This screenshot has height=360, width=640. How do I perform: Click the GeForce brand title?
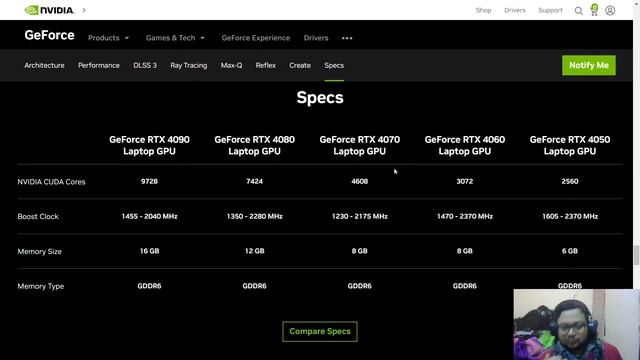coord(49,36)
